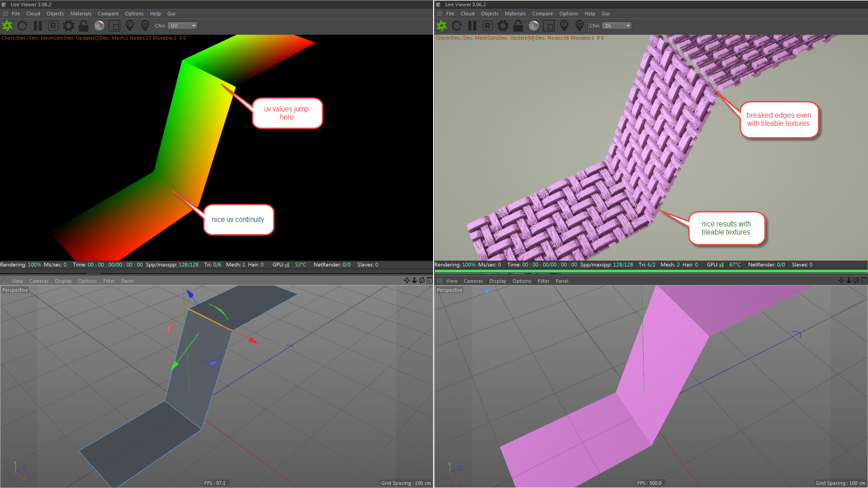This screenshot has width=868, height=488.
Task: Open render settings gear in left viewer
Action: (68, 26)
